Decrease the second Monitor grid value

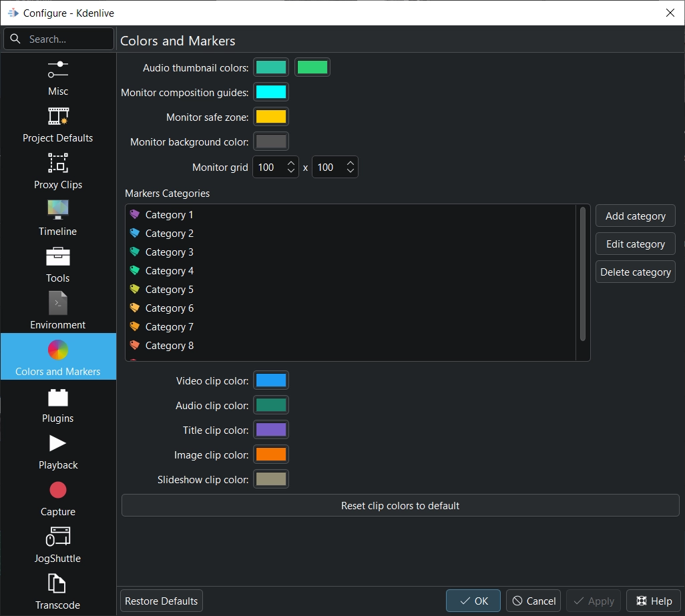point(351,171)
